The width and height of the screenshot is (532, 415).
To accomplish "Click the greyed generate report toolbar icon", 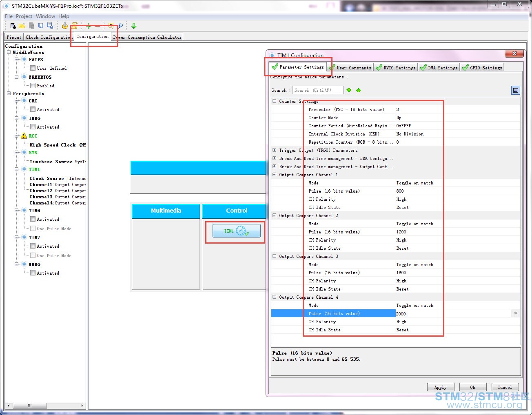I will (x=31, y=26).
